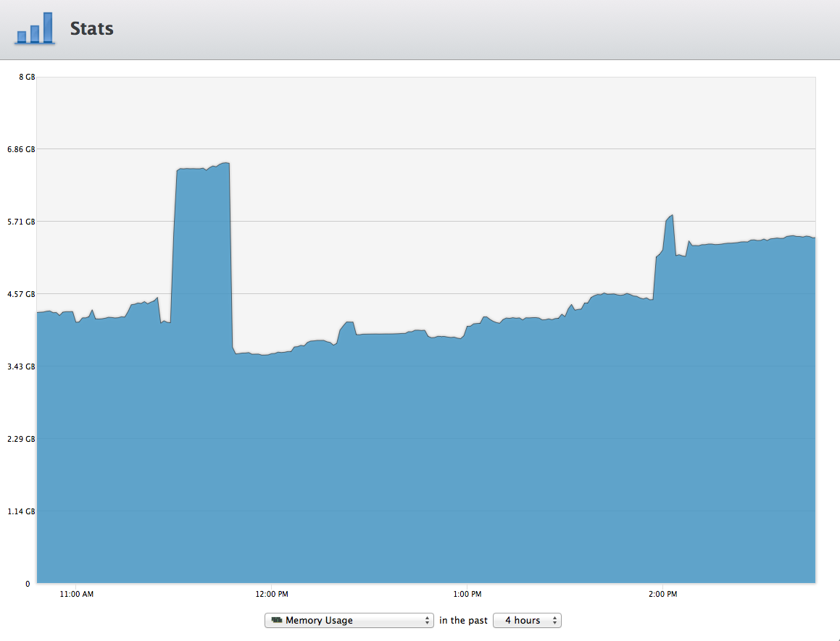Click the Stats header title
This screenshot has width=840, height=641.
pos(91,28)
